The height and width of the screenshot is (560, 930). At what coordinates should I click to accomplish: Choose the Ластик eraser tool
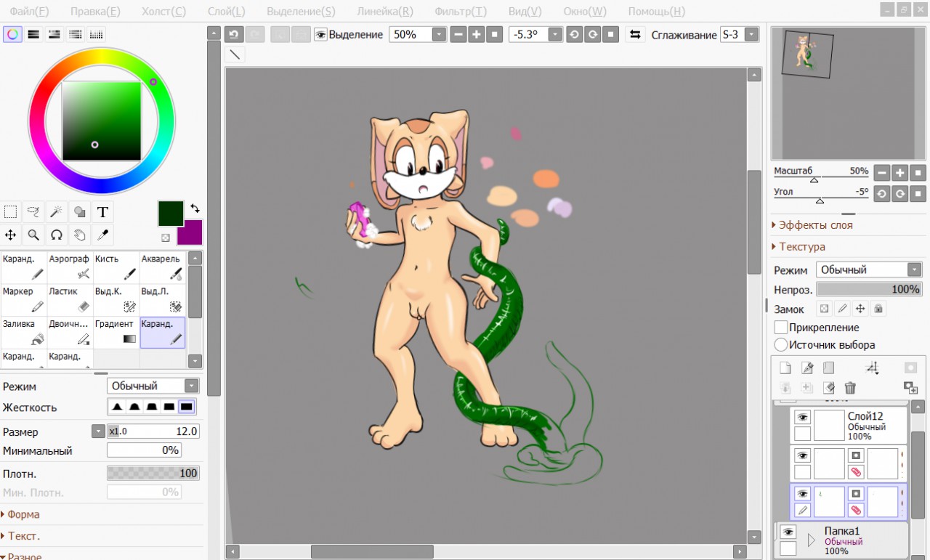pos(70,300)
